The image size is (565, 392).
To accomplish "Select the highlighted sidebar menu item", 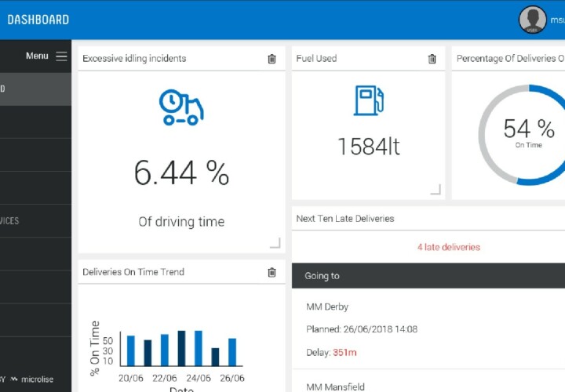I will 35,89.
